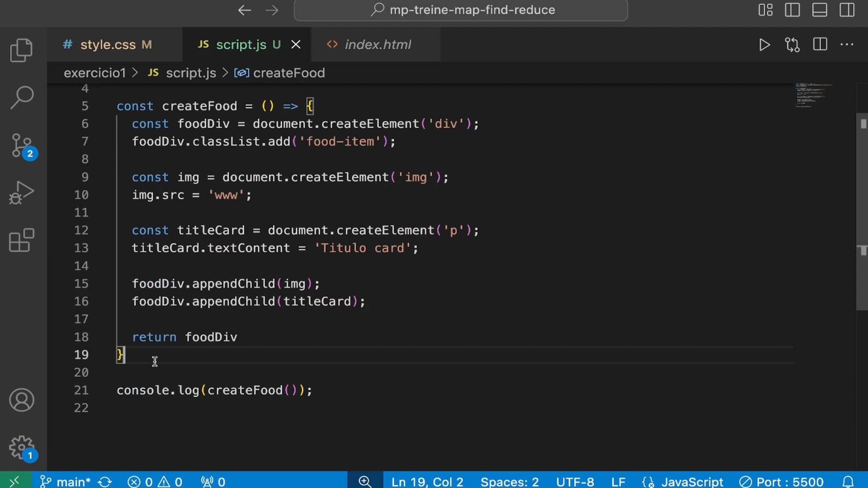Viewport: 868px width, 488px height.
Task: Expand the createFood breadcrumb symbol
Action: tap(288, 73)
